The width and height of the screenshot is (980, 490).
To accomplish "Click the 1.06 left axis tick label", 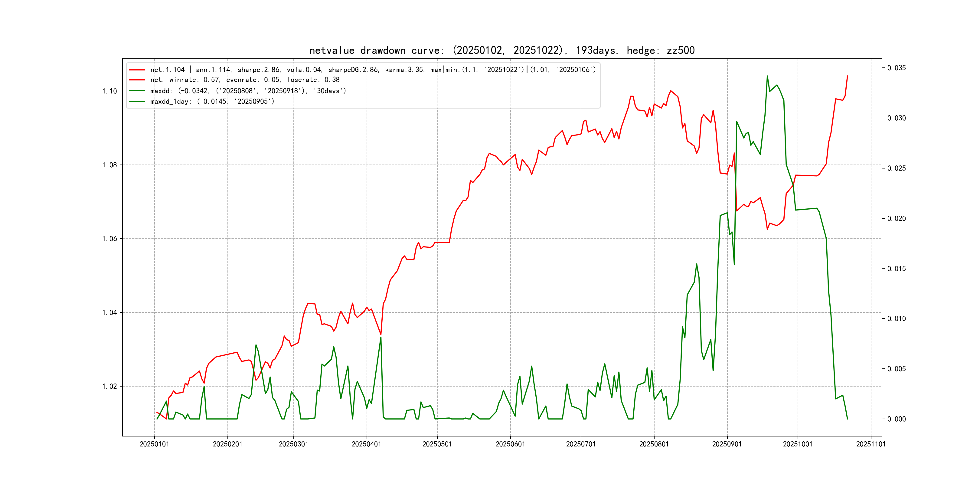I will point(109,239).
